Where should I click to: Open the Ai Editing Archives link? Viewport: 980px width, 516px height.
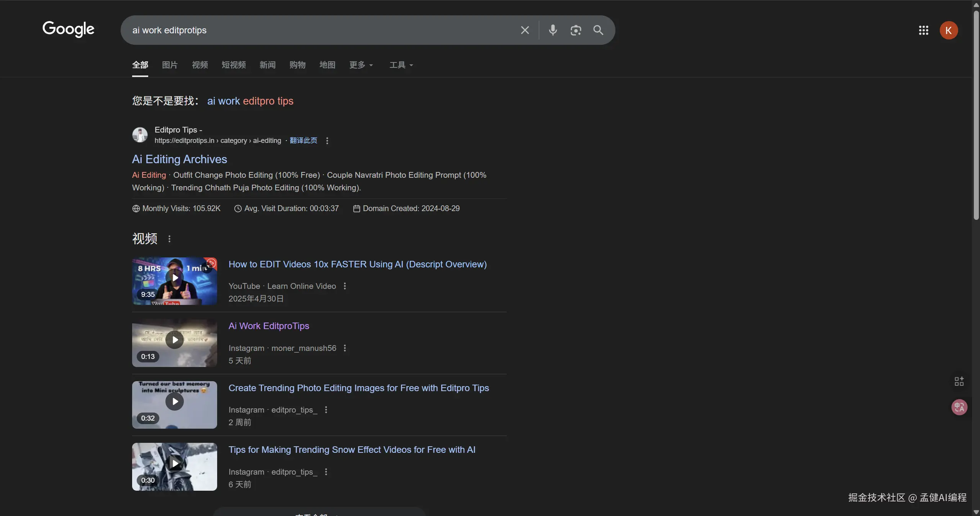(179, 159)
